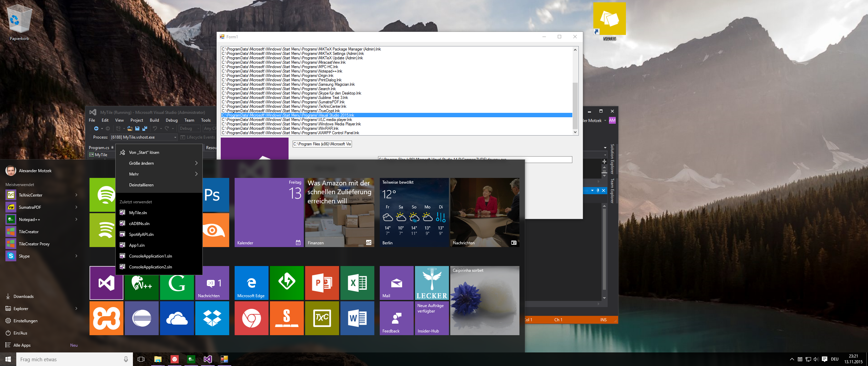The width and height of the screenshot is (868, 366).
Task: Expand SumatraPDF jump list arrow
Action: click(x=76, y=207)
